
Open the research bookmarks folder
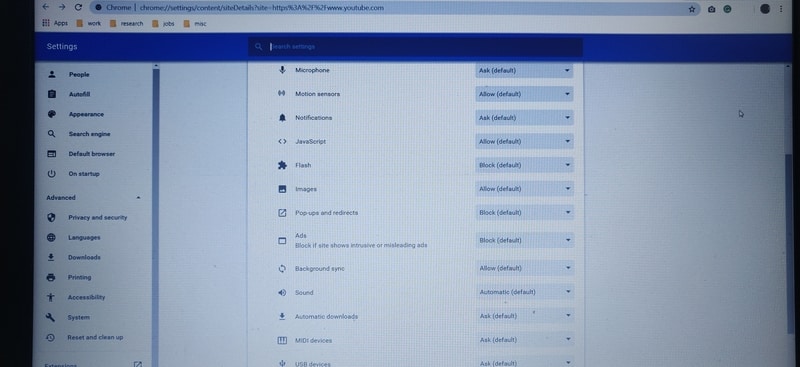click(126, 23)
